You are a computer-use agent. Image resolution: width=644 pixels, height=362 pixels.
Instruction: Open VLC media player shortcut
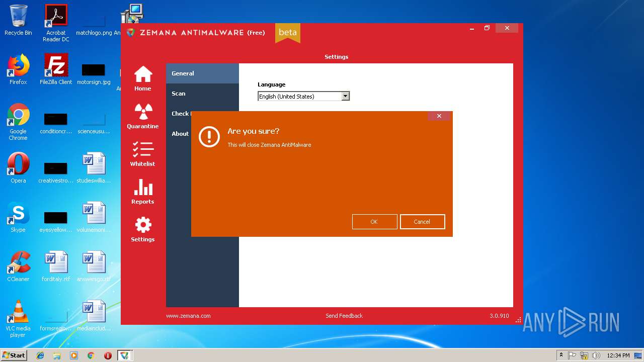pyautogui.click(x=18, y=319)
